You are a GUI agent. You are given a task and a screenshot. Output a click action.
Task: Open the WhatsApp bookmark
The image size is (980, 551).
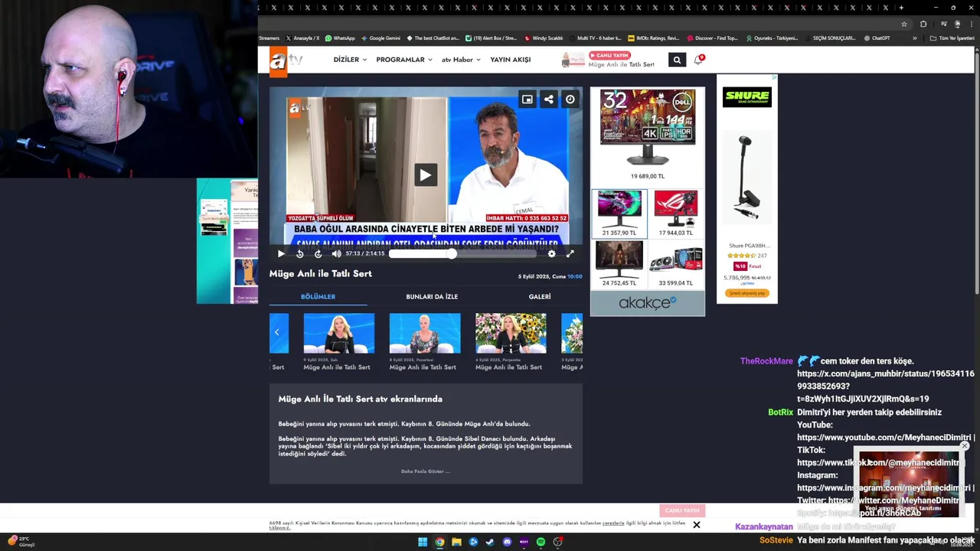340,38
